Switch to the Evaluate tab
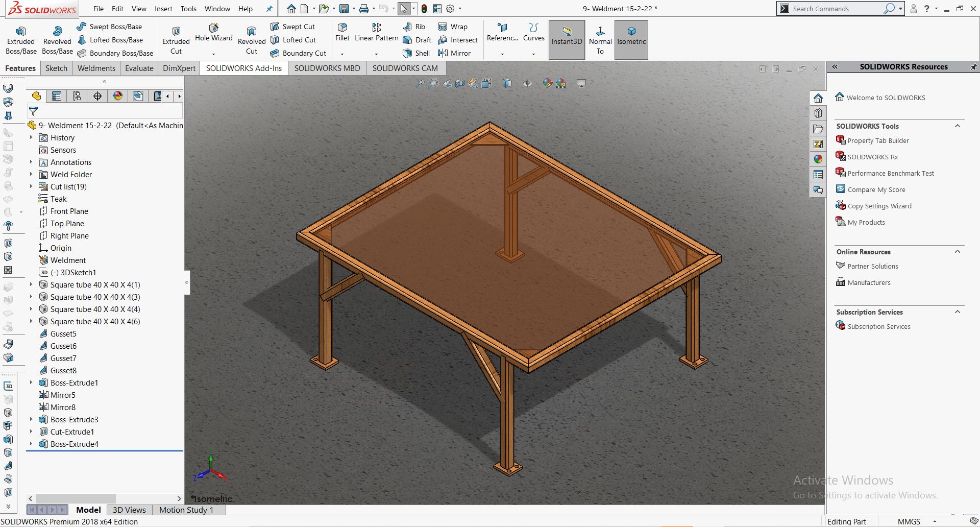The width and height of the screenshot is (980, 527). point(139,68)
